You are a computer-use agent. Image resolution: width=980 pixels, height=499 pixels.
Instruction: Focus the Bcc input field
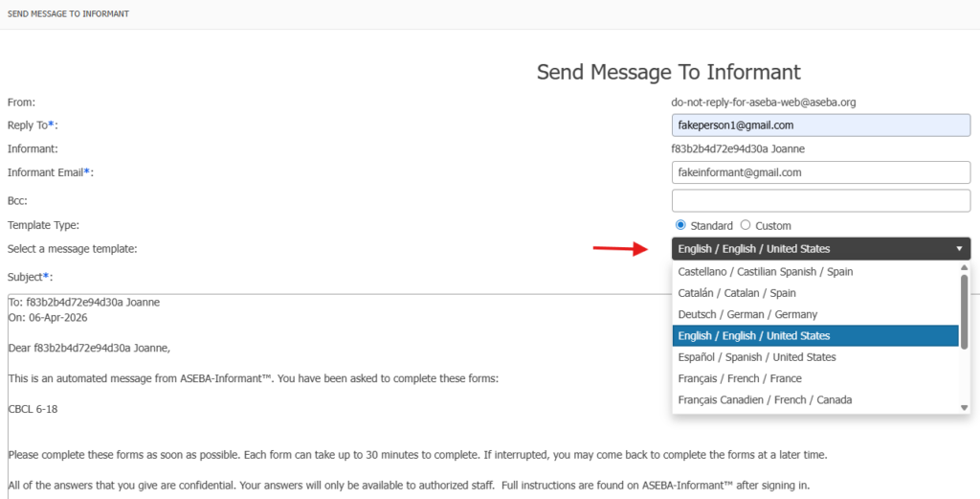point(821,200)
